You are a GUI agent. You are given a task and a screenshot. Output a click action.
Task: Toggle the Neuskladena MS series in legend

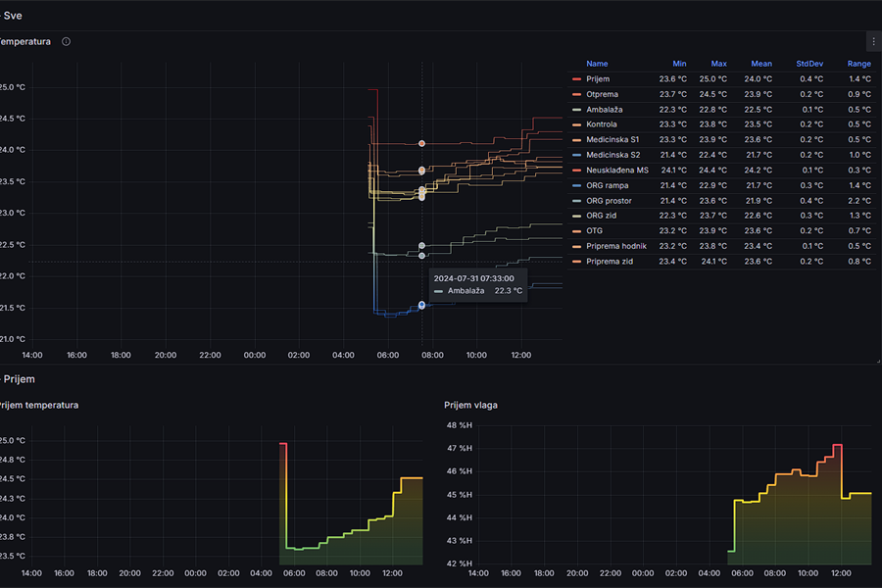click(x=617, y=170)
